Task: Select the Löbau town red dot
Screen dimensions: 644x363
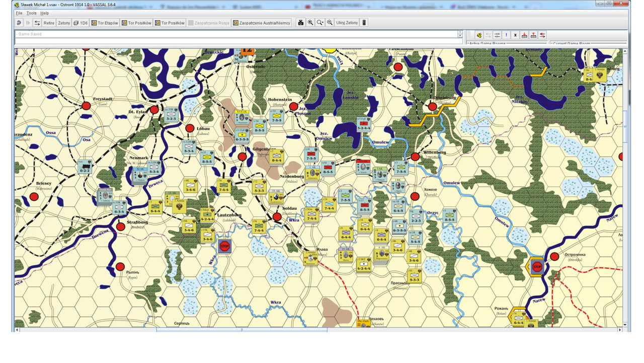Action: click(190, 128)
